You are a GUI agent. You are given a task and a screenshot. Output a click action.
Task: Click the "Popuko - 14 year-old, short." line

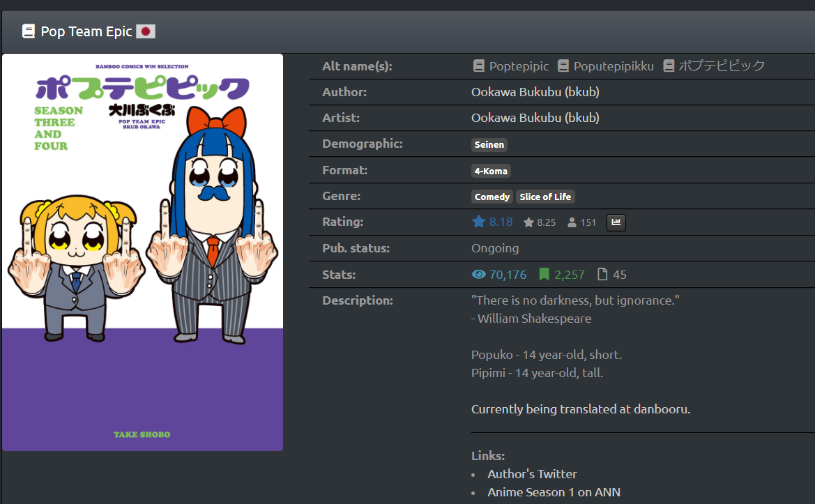coord(547,355)
